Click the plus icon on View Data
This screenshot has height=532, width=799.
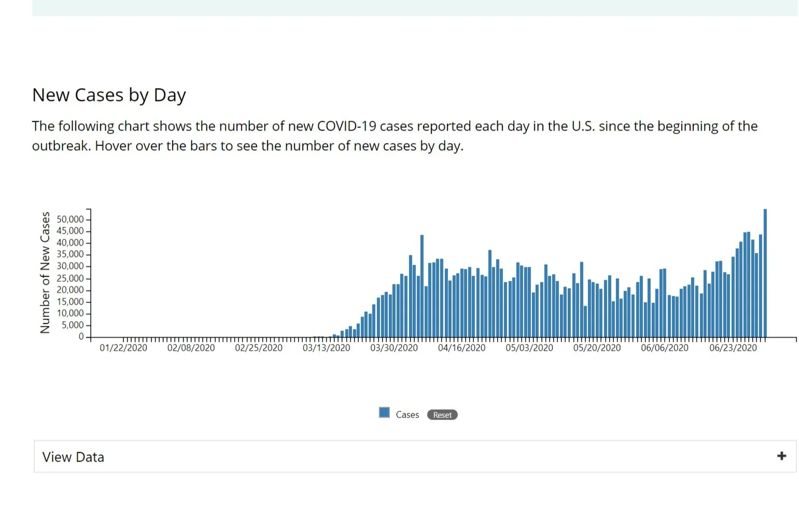click(781, 456)
